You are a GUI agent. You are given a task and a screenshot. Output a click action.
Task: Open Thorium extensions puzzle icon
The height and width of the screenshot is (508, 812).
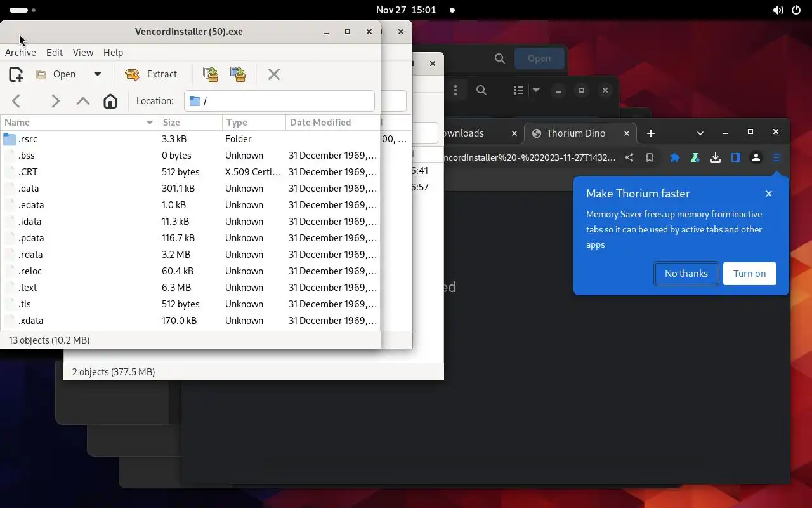675,158
